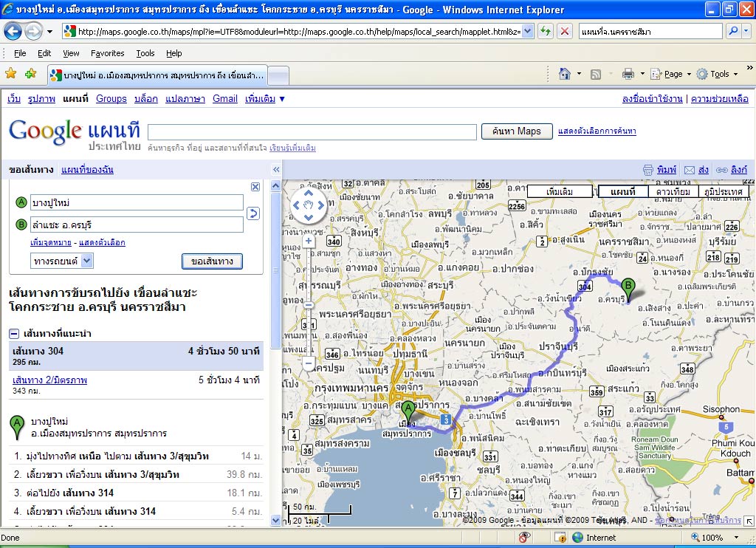Click the ลิงก์ link above the map
756x548 pixels.
[738, 169]
